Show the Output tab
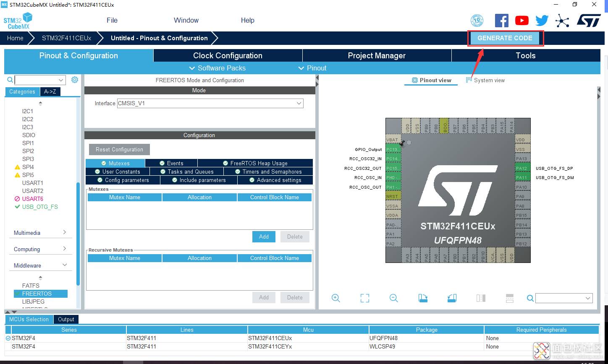 click(66, 319)
